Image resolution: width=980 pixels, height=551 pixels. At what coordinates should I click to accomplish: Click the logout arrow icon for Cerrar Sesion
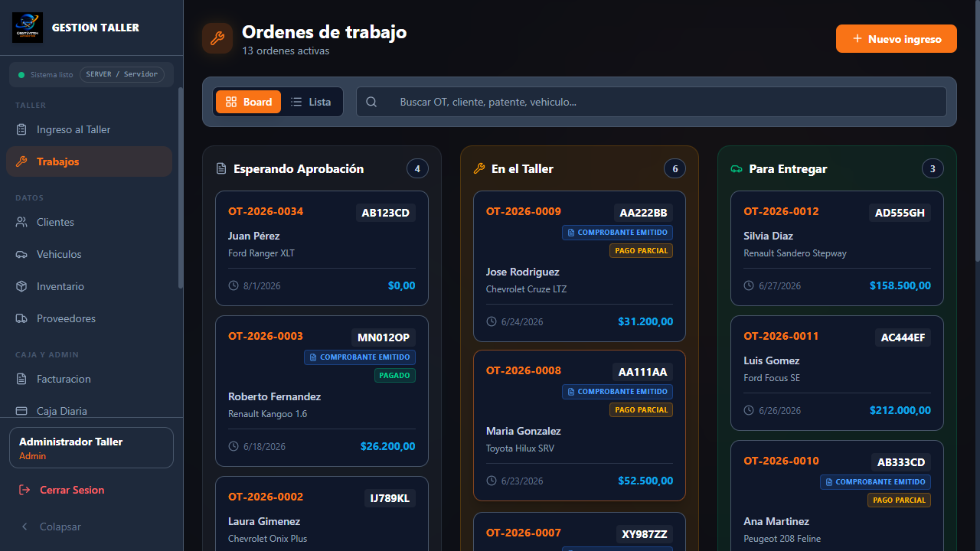click(x=24, y=490)
